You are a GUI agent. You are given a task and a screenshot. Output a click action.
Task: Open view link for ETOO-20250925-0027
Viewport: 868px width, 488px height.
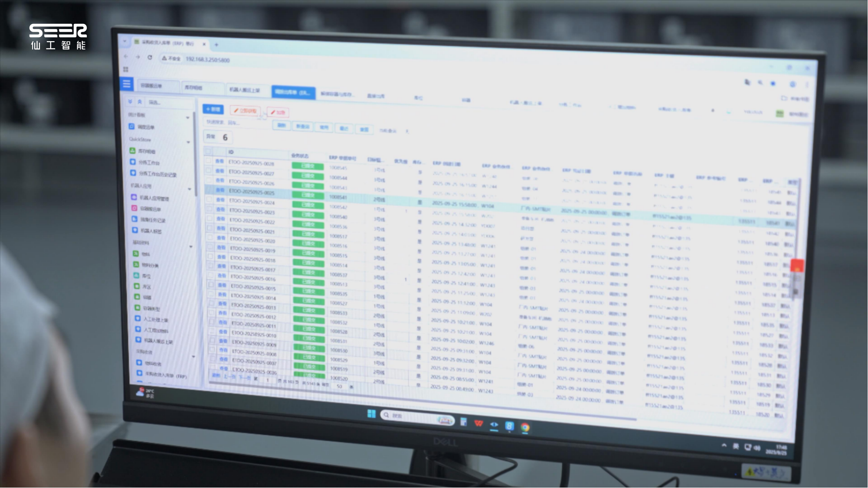[220, 171]
